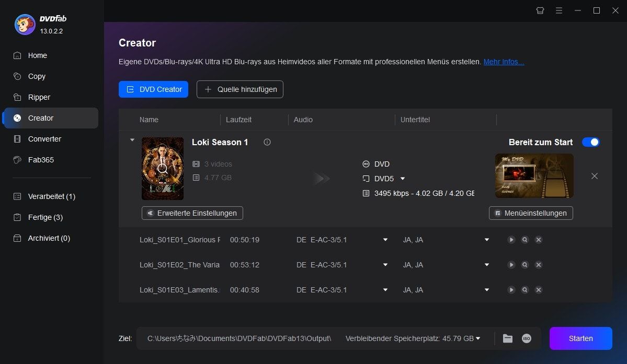Open the skin/theme shirt icon in title bar
The height and width of the screenshot is (364, 627).
(x=540, y=11)
